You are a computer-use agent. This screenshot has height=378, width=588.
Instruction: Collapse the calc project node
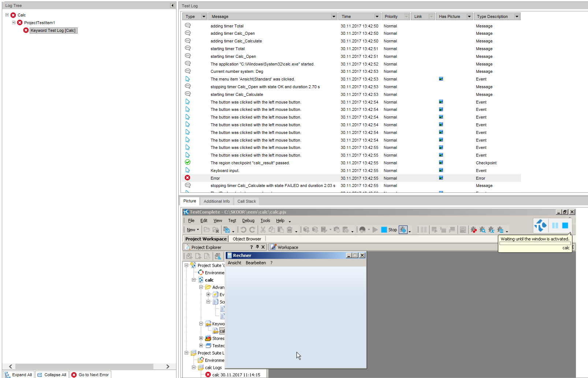tap(194, 280)
